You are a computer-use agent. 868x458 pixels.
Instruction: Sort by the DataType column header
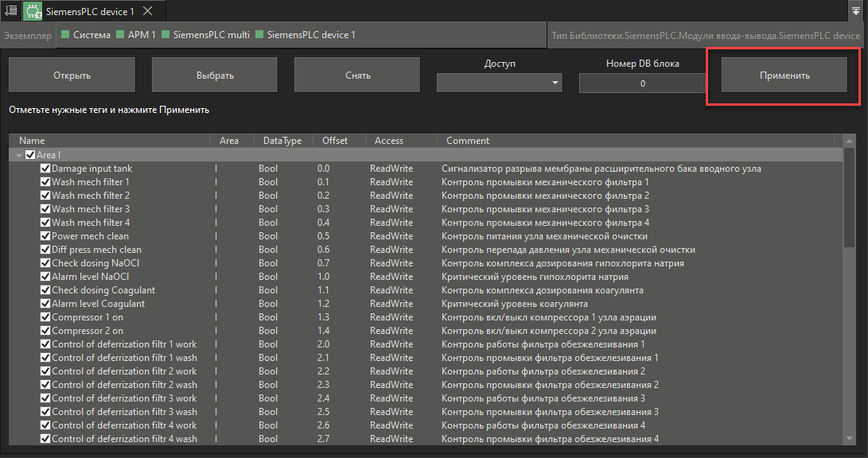pos(283,141)
